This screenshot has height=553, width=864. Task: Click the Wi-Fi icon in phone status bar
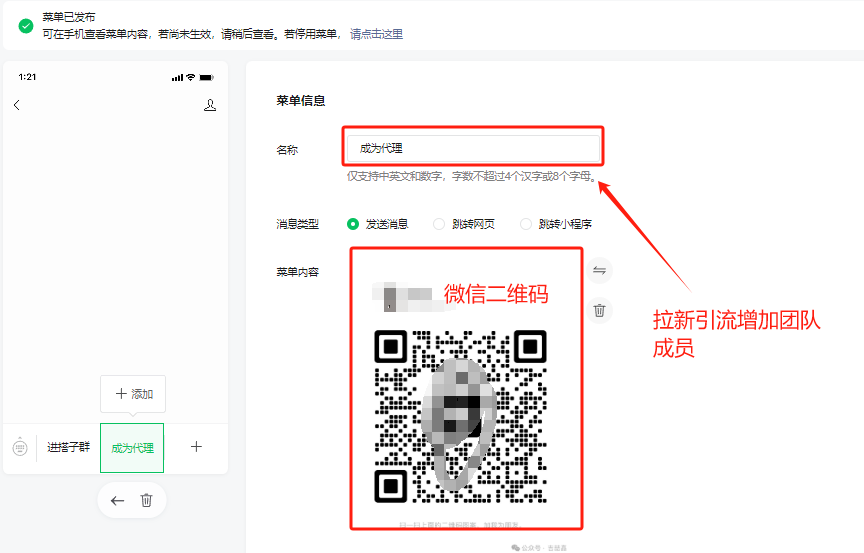(x=191, y=77)
